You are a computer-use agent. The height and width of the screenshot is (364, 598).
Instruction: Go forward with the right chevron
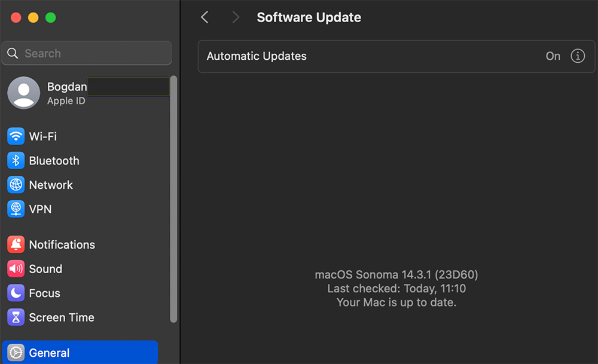236,17
